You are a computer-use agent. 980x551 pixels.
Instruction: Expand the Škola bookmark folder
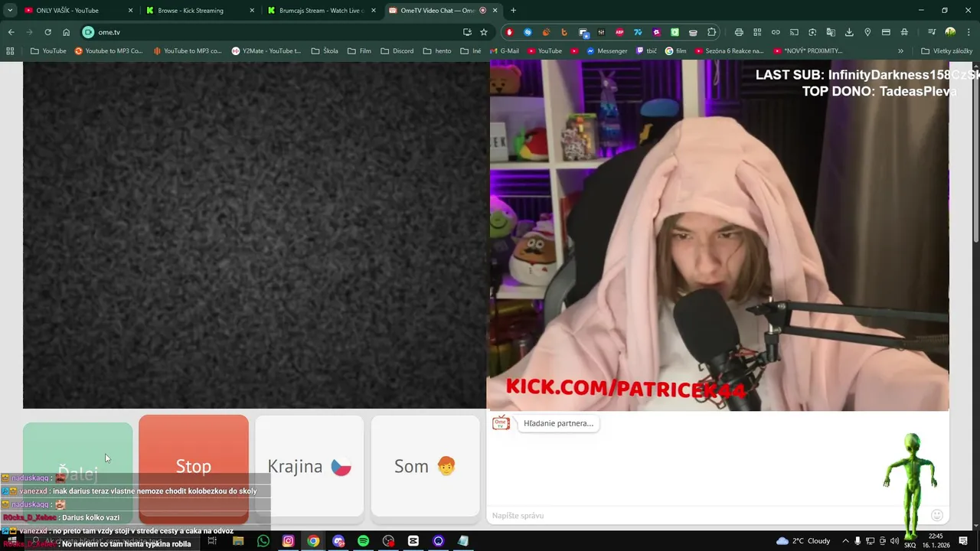point(325,51)
